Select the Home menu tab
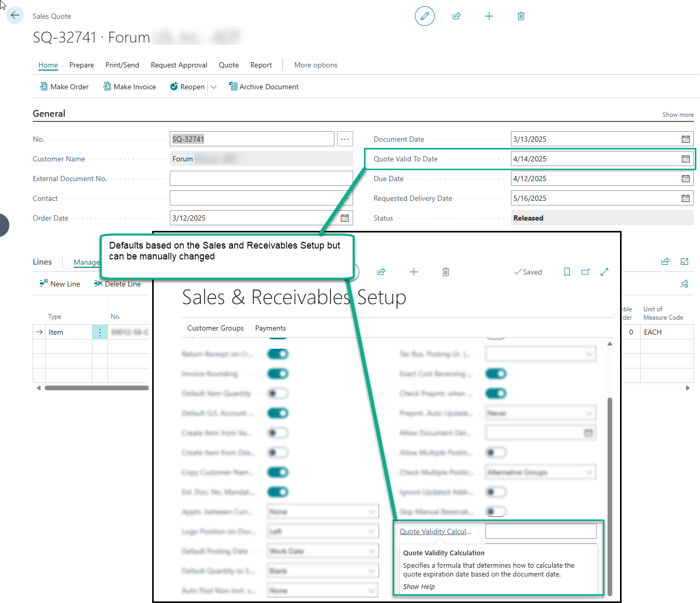The height and width of the screenshot is (603, 700). (48, 65)
